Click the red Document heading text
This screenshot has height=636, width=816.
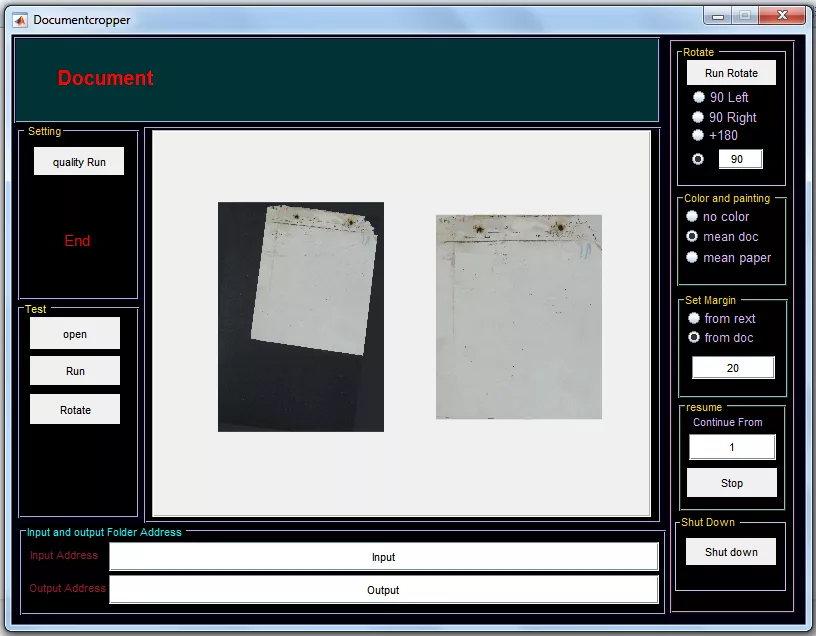(105, 78)
